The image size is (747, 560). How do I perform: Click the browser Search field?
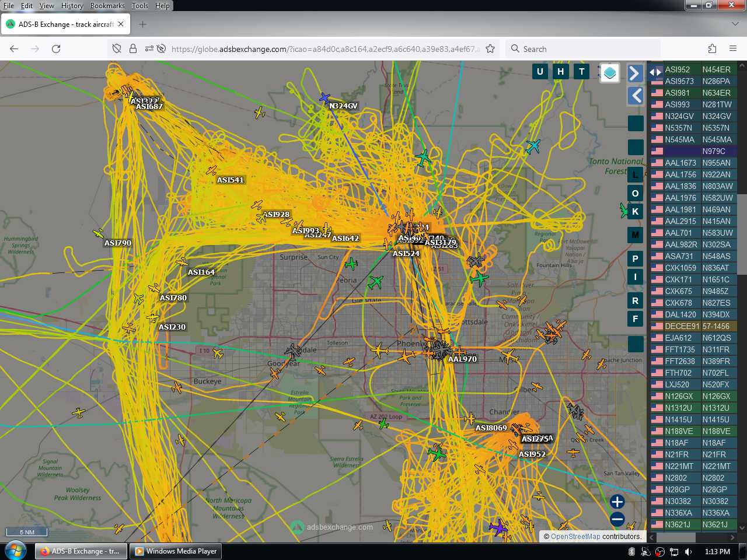coord(583,49)
